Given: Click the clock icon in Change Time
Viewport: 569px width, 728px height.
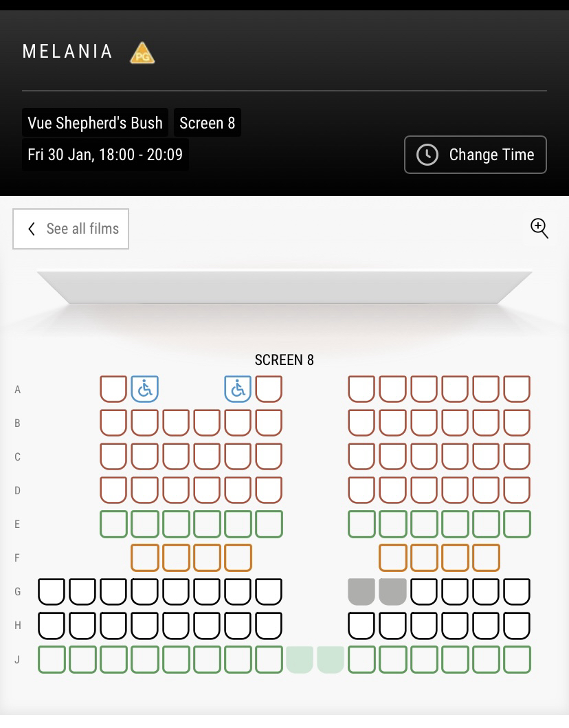Looking at the screenshot, I should (427, 155).
